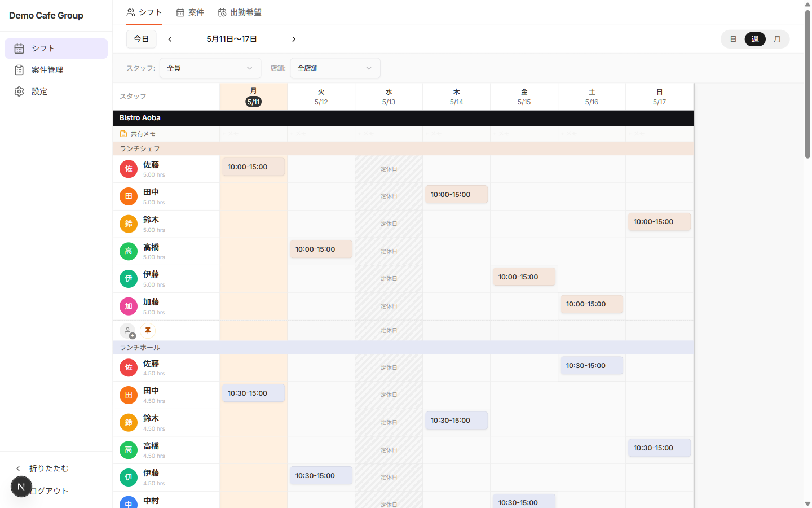Image resolution: width=812 pixels, height=508 pixels.
Task: Open 設定 in the sidebar
Action: (56, 91)
